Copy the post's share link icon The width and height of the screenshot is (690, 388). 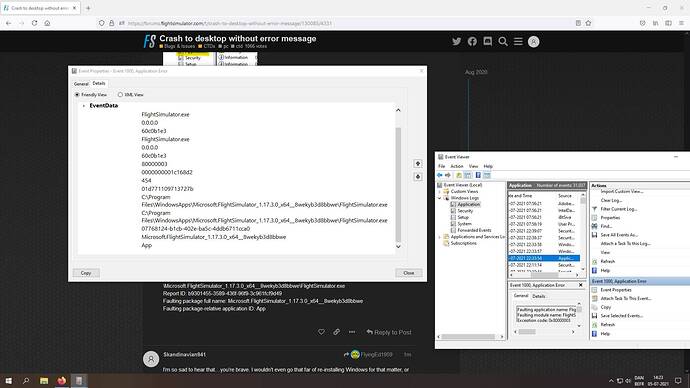(337, 332)
